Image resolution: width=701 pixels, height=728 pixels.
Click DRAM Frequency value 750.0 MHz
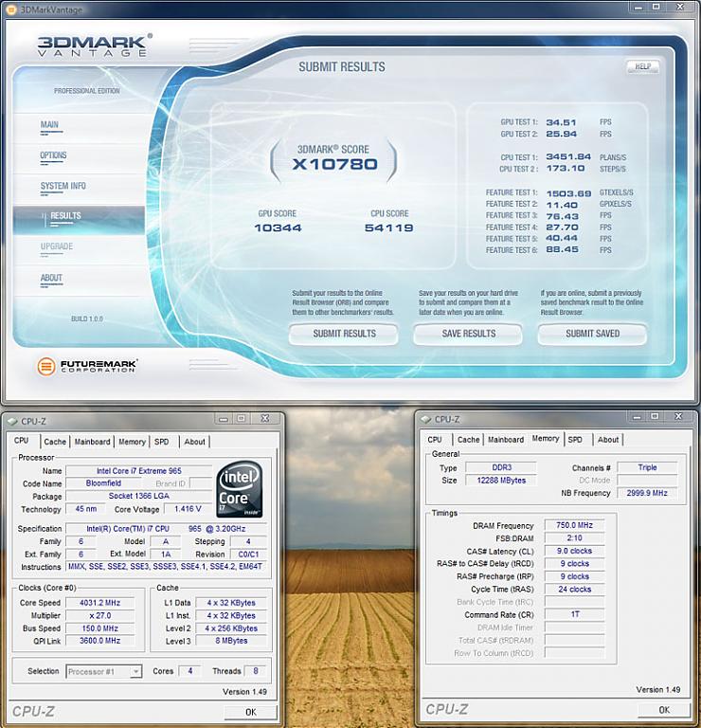click(574, 525)
